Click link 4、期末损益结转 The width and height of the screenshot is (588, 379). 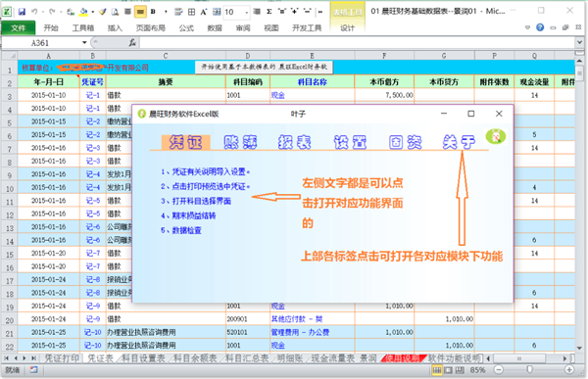pyautogui.click(x=188, y=215)
